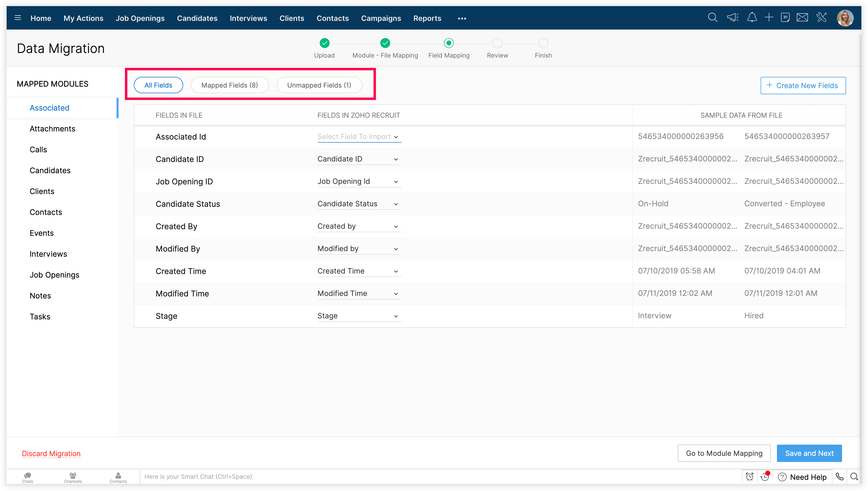Open the Stage field mapping dropdown
Viewport: 868px width, 491px height.
pyautogui.click(x=359, y=316)
